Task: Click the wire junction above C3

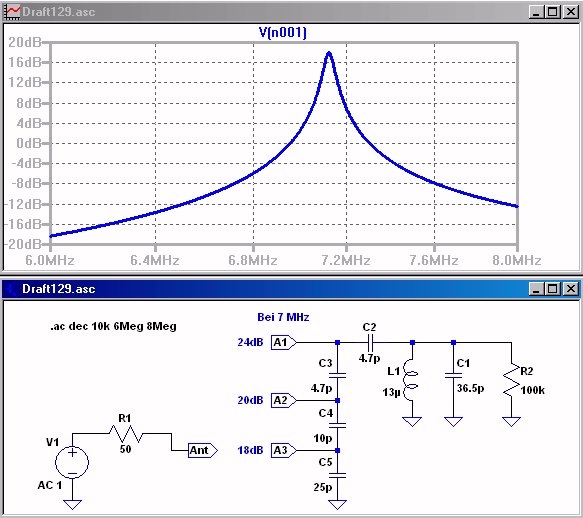Action: click(337, 342)
